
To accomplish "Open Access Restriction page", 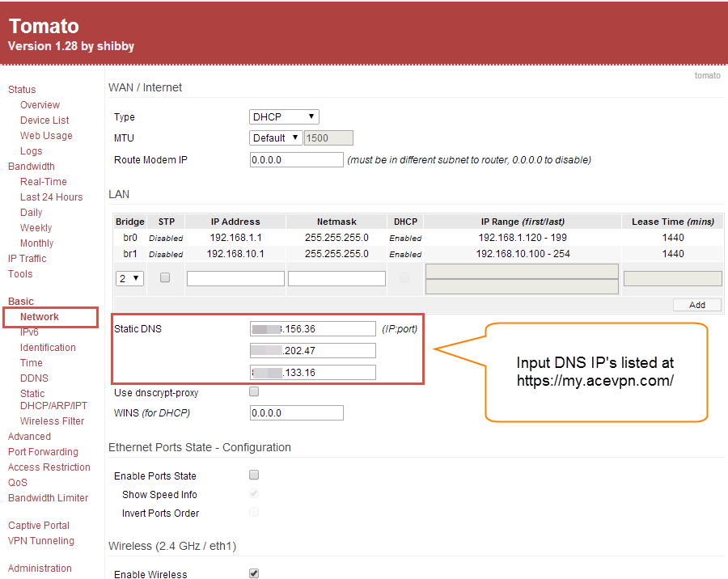I will 49,467.
